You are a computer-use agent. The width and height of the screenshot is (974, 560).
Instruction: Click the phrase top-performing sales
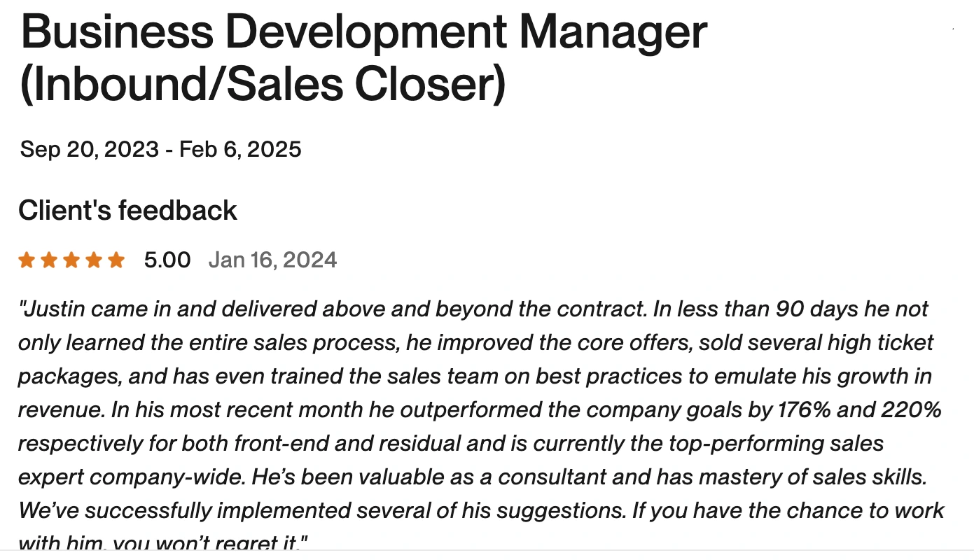click(x=753, y=443)
